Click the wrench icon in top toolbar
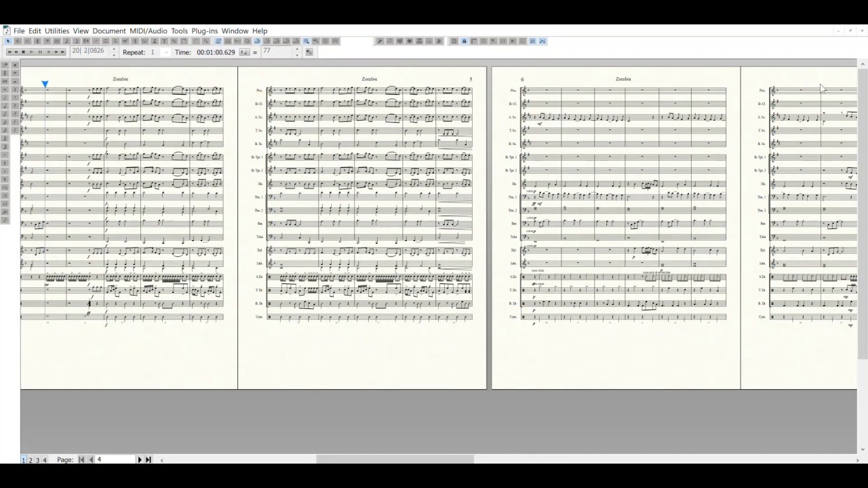Image resolution: width=868 pixels, height=488 pixels. click(380, 41)
